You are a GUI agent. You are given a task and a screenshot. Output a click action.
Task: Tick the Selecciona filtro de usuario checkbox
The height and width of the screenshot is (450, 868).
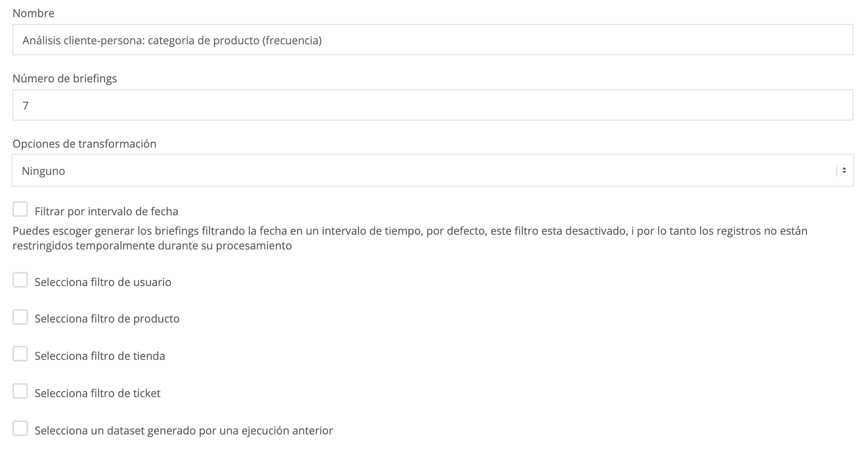coord(20,280)
